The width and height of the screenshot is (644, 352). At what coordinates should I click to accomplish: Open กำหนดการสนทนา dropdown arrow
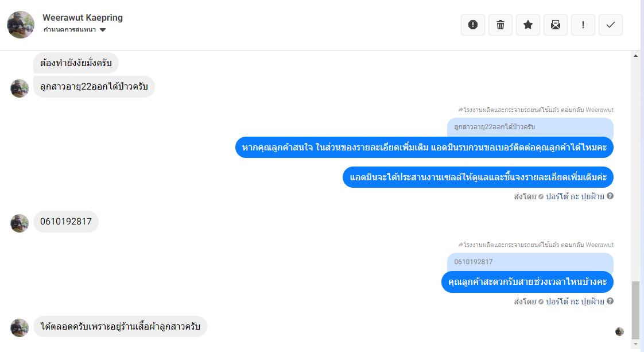[x=103, y=30]
